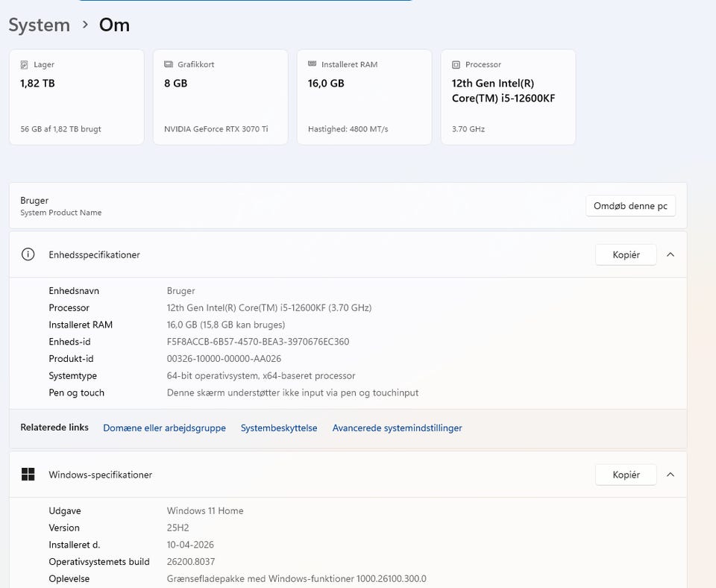Collapse the Windows-specifikationer section chevron
Image resolution: width=716 pixels, height=588 pixels.
[670, 475]
